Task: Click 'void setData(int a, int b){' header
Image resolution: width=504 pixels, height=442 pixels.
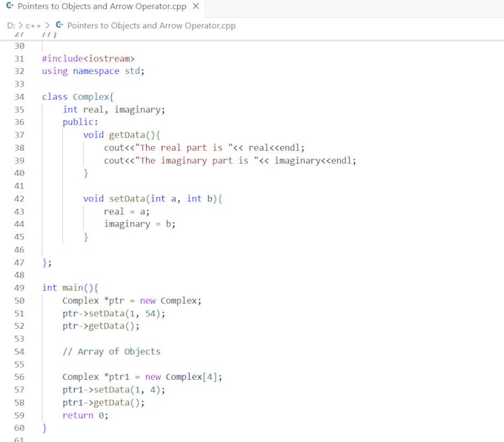Action: pos(153,198)
